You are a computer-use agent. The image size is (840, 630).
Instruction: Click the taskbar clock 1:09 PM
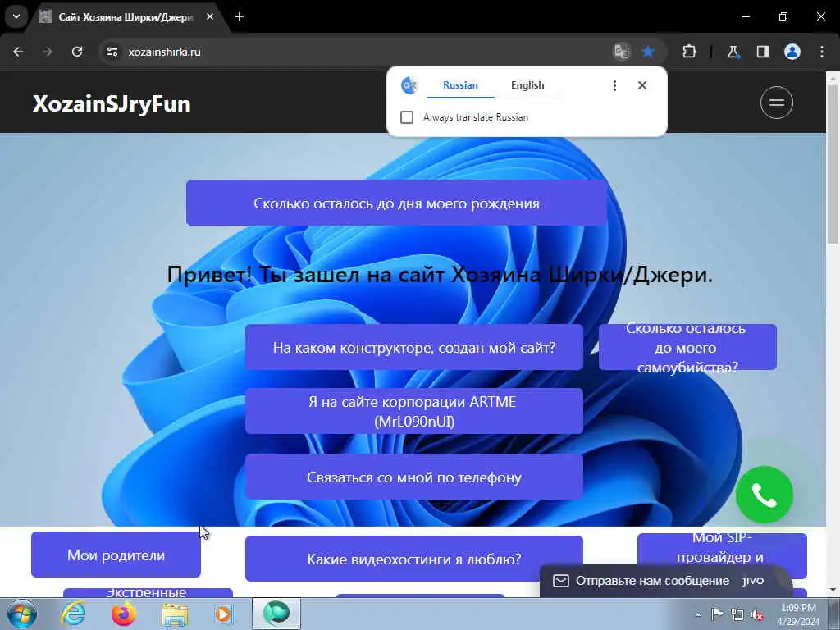point(799,614)
